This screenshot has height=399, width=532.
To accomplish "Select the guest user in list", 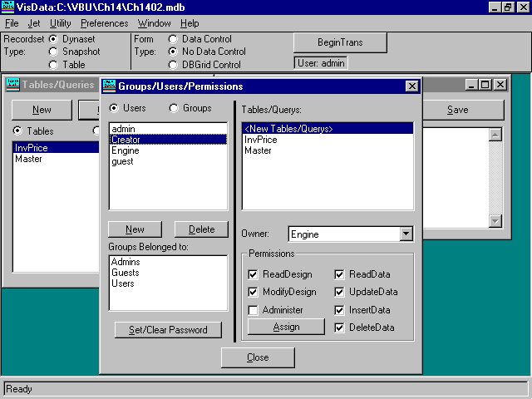I will click(122, 161).
